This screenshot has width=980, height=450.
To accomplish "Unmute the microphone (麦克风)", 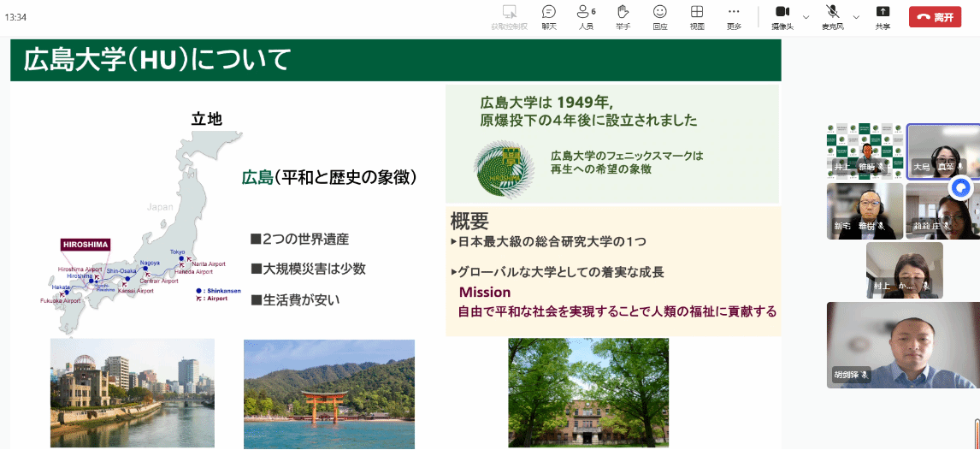I will pos(833,17).
